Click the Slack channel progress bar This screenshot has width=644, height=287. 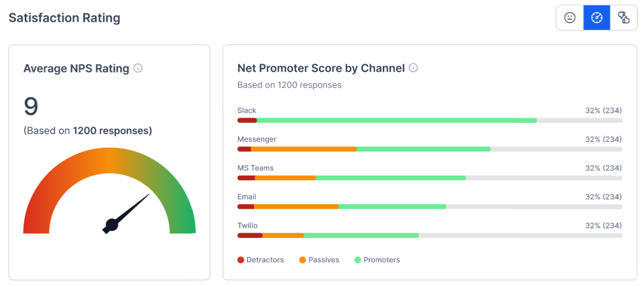[429, 120]
